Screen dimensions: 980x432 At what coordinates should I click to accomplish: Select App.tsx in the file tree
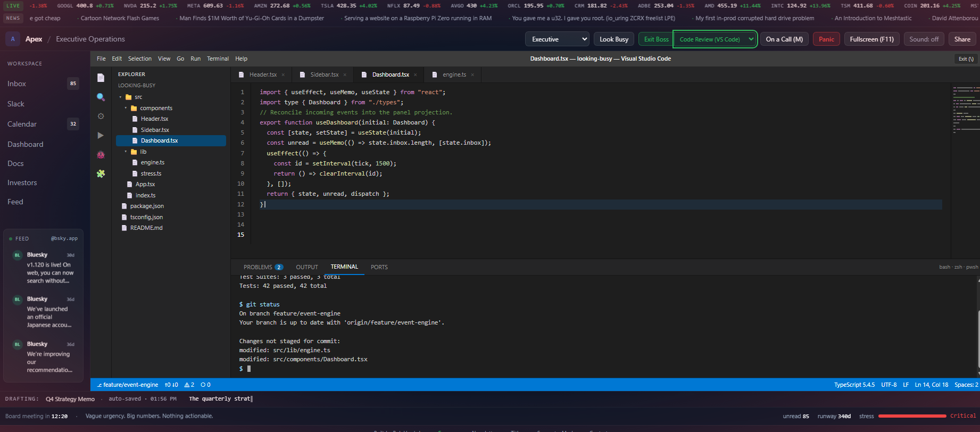[x=171, y=184]
